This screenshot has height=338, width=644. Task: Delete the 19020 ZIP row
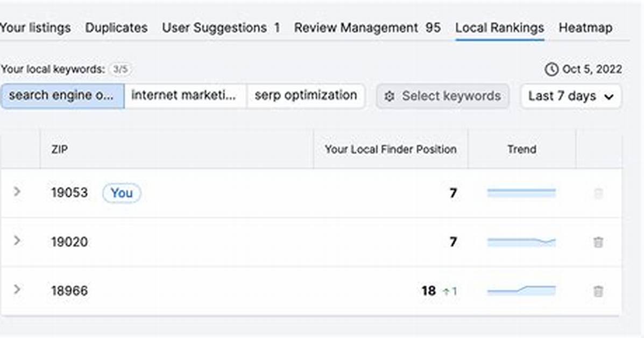pyautogui.click(x=598, y=242)
